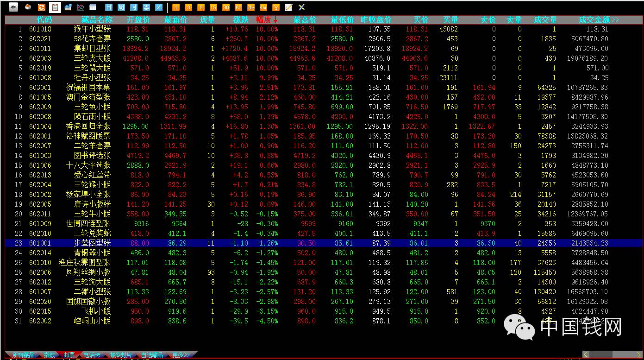This screenshot has height=360, width=644.
Task: Select the 60-minute chart icon
Action: click(x=238, y=7)
